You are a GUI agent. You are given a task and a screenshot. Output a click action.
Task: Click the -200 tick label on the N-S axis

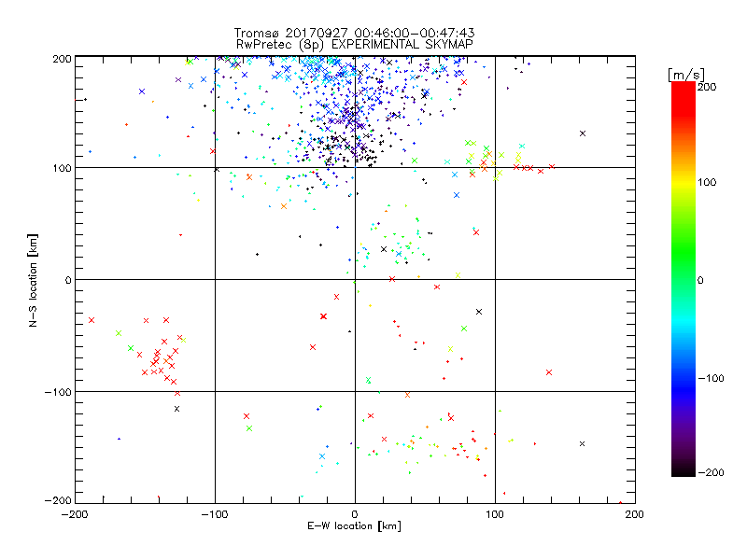click(58, 500)
